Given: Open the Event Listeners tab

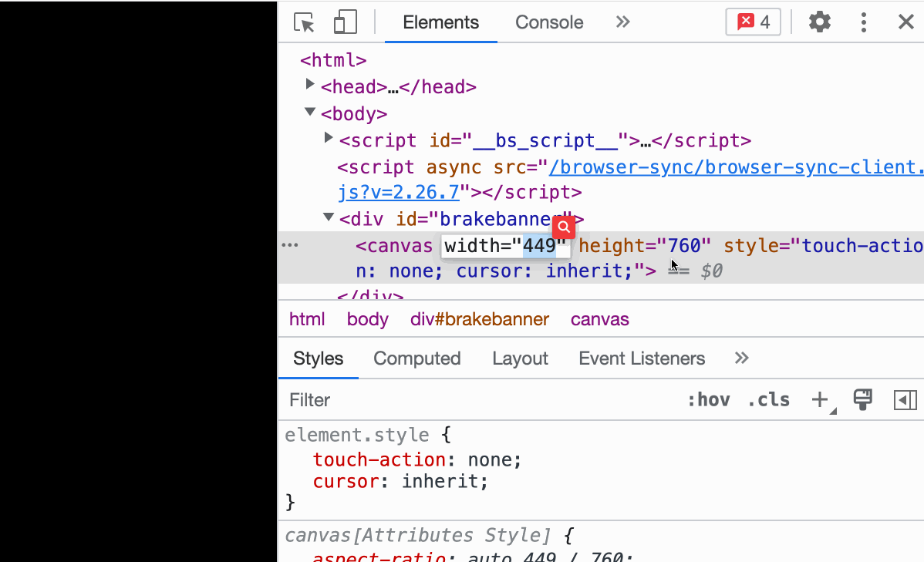Looking at the screenshot, I should [642, 358].
